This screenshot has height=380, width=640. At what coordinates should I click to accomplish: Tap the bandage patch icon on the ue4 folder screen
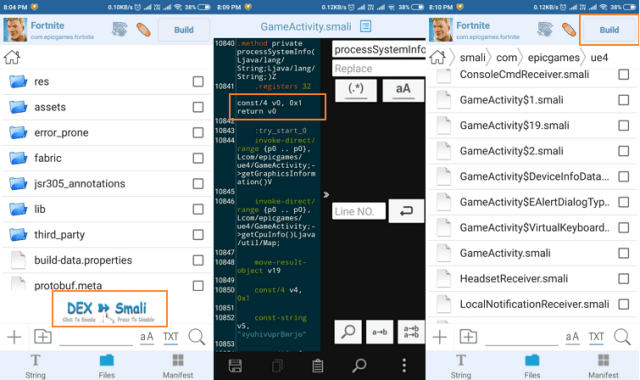(569, 30)
